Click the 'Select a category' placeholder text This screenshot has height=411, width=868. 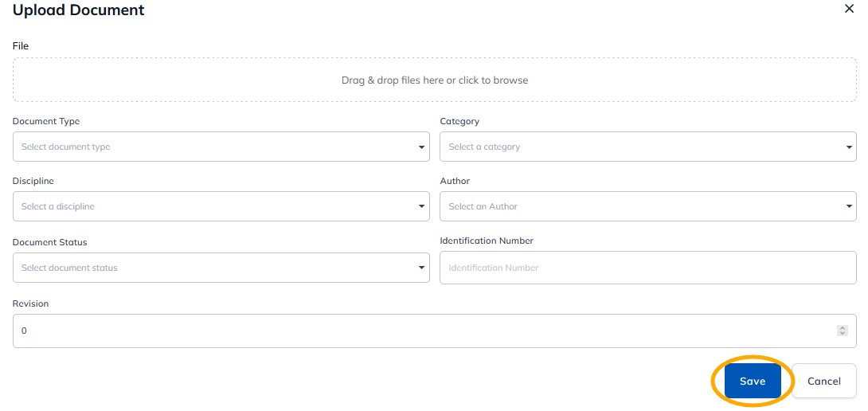click(484, 147)
